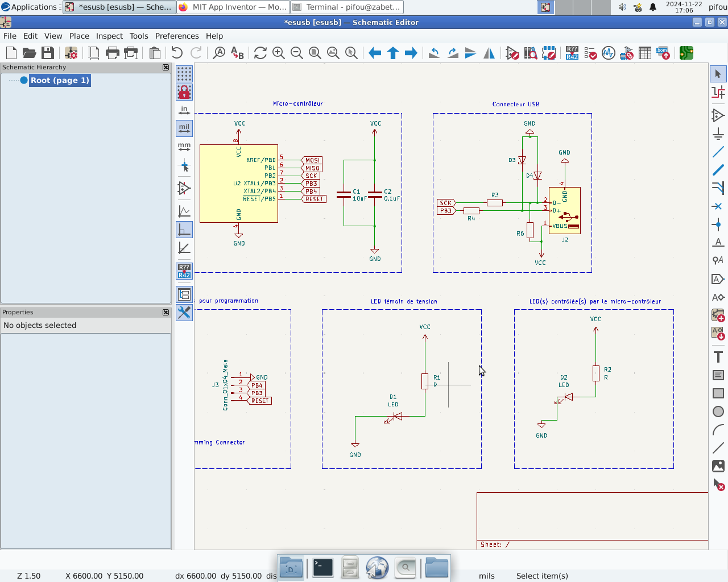This screenshot has width=728, height=582.
Task: Toggle the properties manager icon
Action: 184,313
